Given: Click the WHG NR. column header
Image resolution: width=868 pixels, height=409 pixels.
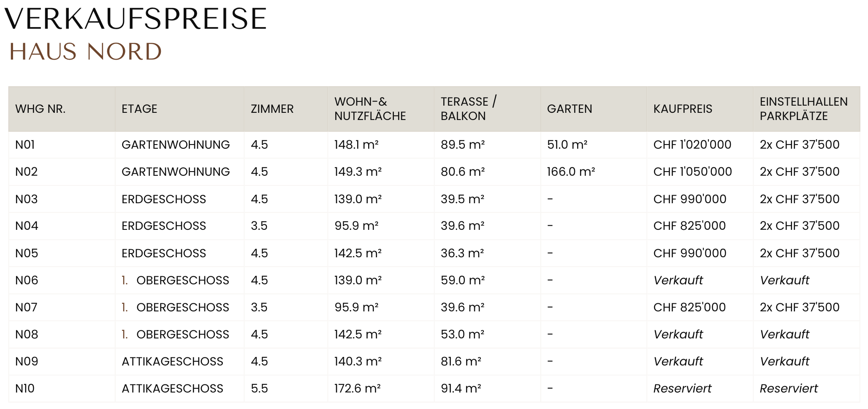Looking at the screenshot, I should (41, 109).
